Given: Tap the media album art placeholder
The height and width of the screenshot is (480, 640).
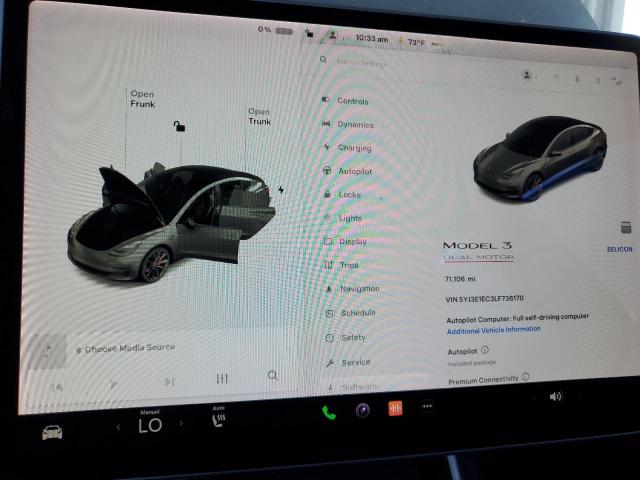Looking at the screenshot, I should pyautogui.click(x=46, y=351).
